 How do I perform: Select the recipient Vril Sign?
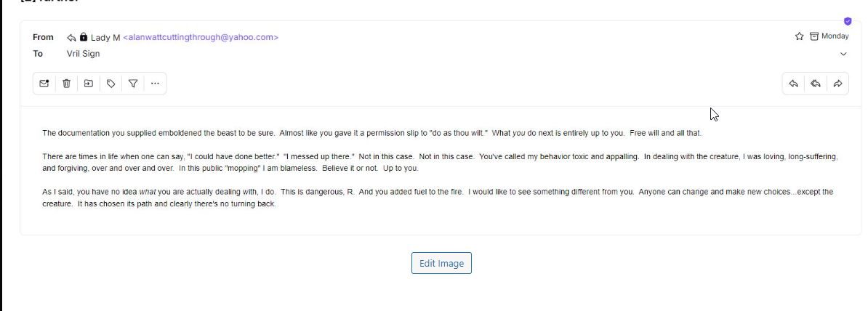[x=83, y=54]
